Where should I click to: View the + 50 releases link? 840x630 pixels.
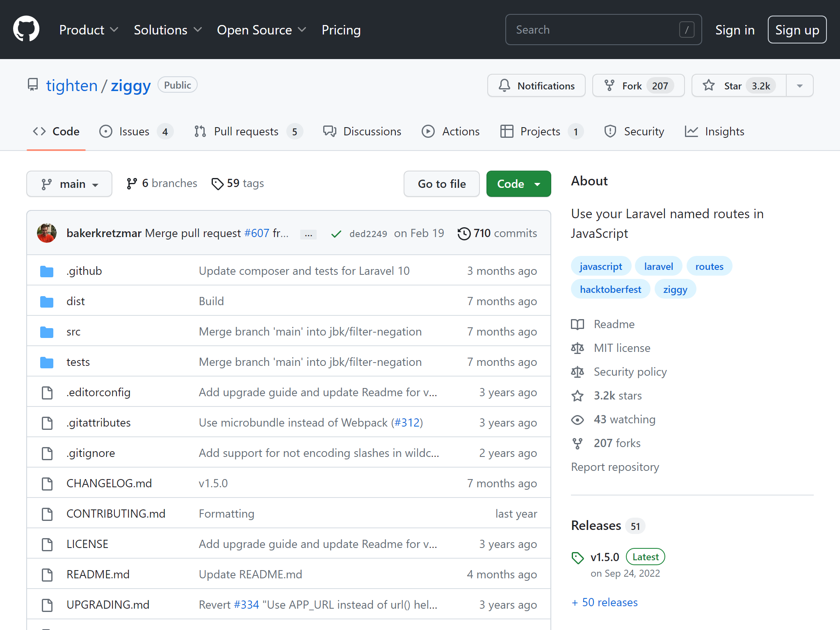[605, 602]
